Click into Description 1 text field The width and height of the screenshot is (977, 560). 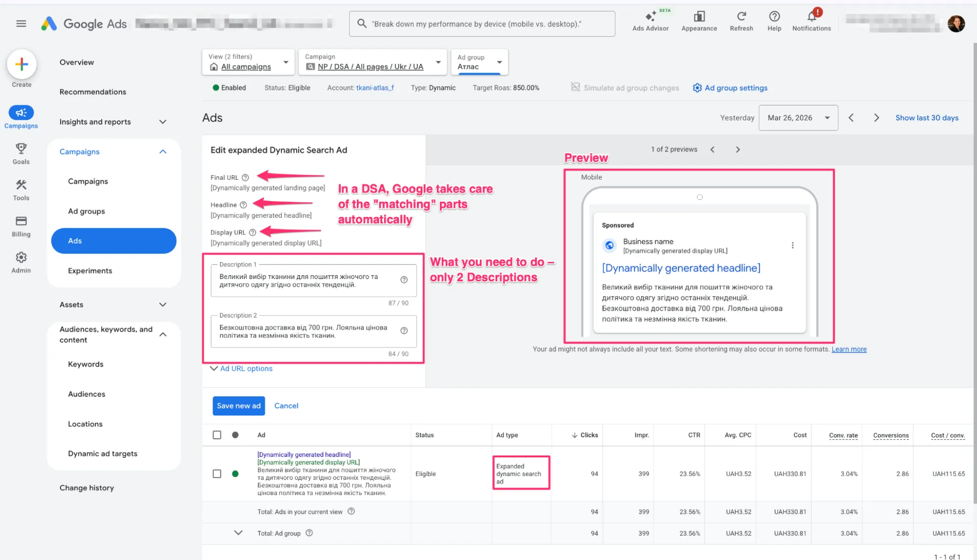303,280
